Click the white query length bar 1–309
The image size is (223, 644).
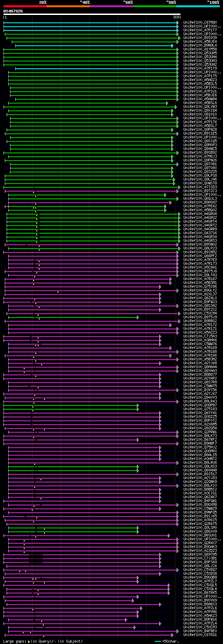tap(92, 14)
